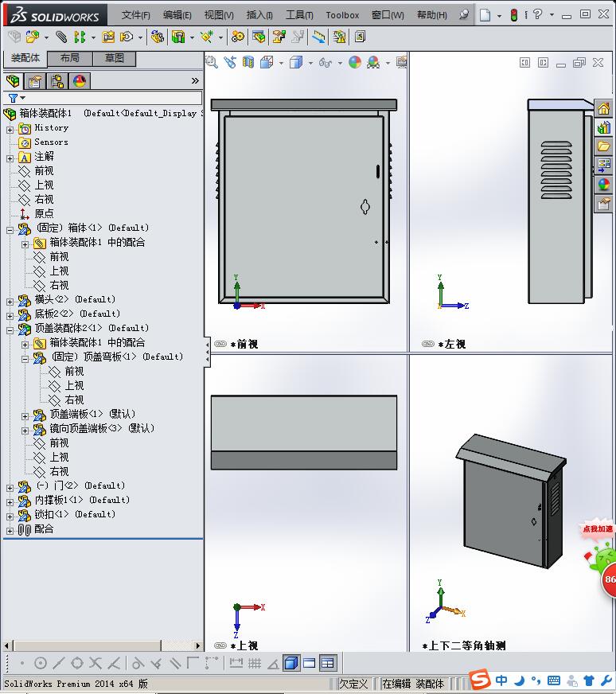This screenshot has height=694, width=616.
Task: Toggle the 3D shaded view icon in bottom toolbar
Action: [291, 663]
